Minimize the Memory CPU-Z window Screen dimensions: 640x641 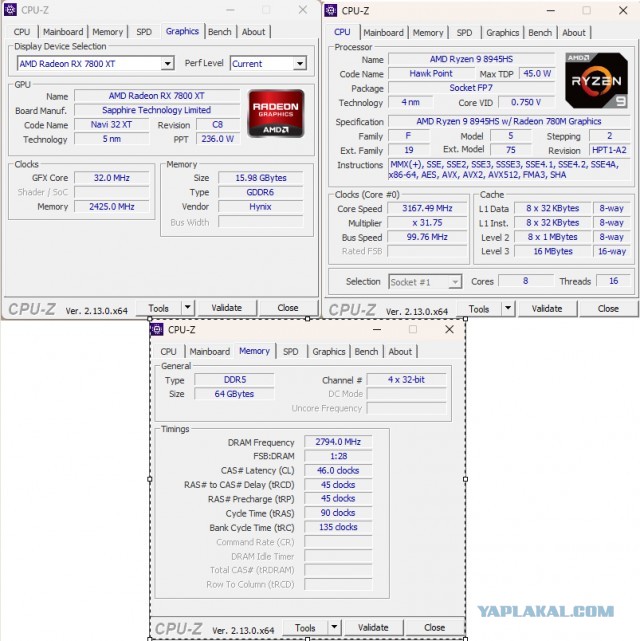point(377,329)
